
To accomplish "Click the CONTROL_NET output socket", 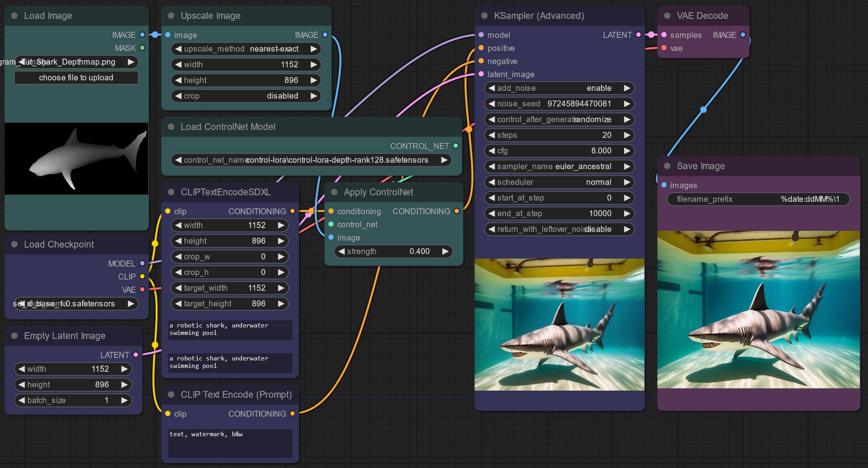I will [x=456, y=146].
